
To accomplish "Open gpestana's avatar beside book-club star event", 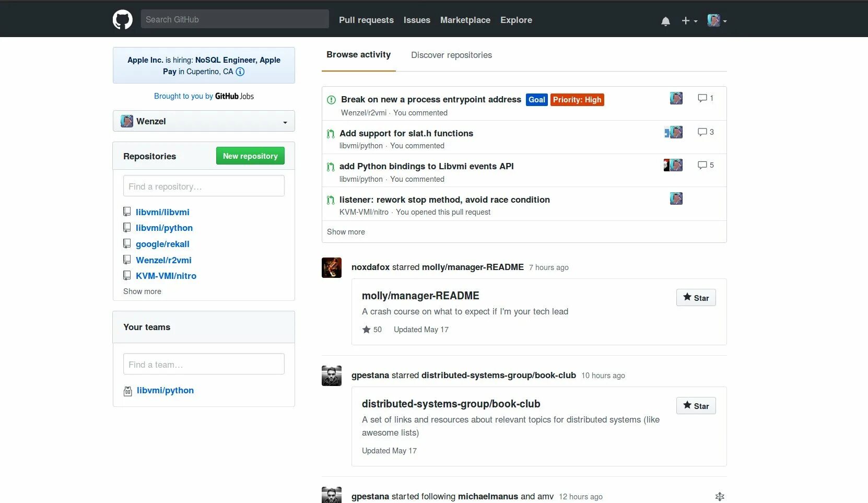I will tap(332, 376).
